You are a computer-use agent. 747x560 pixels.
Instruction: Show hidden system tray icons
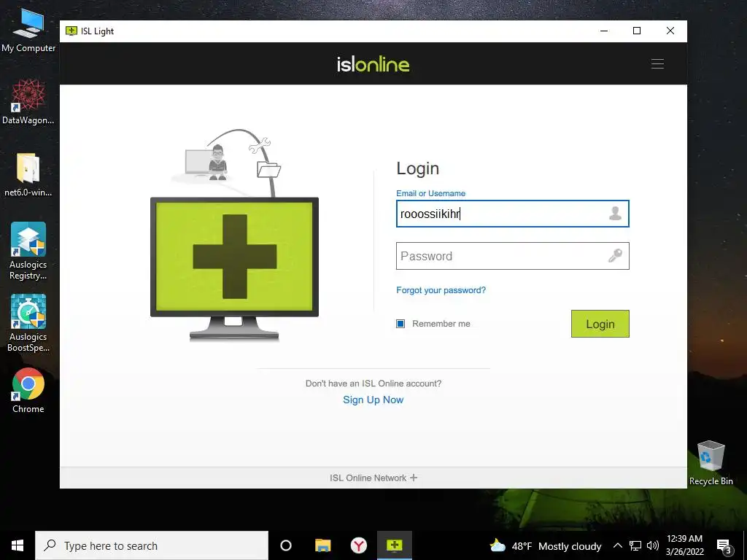click(617, 545)
